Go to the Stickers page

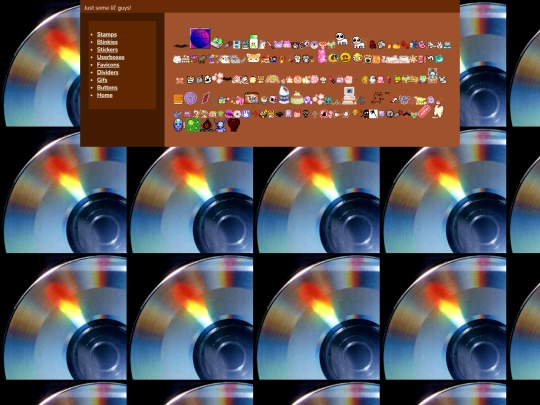point(107,50)
